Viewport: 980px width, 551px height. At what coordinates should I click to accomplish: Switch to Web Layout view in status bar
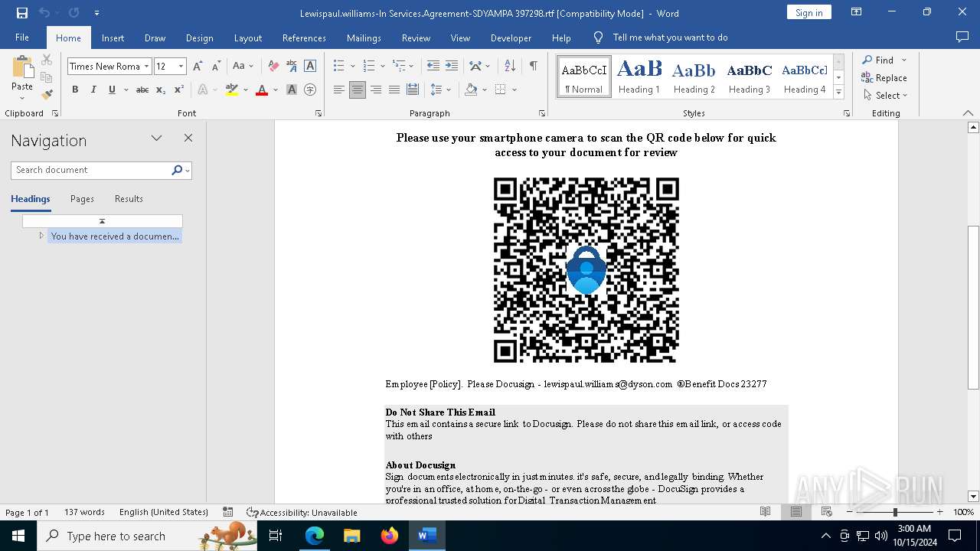click(x=827, y=512)
